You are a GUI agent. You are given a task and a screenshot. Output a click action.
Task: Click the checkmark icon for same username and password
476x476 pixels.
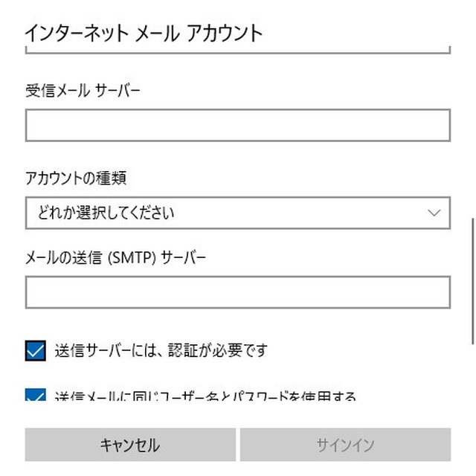pos(36,396)
